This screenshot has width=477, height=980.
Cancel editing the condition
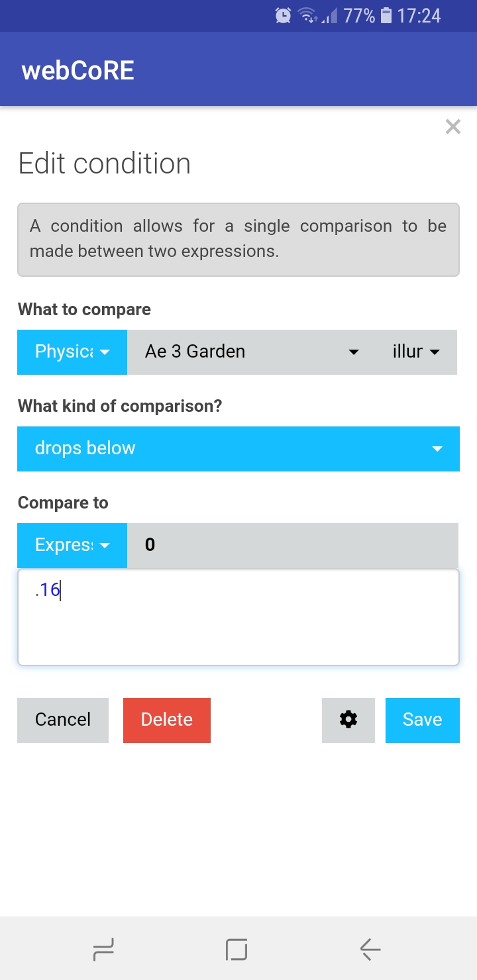(x=63, y=720)
